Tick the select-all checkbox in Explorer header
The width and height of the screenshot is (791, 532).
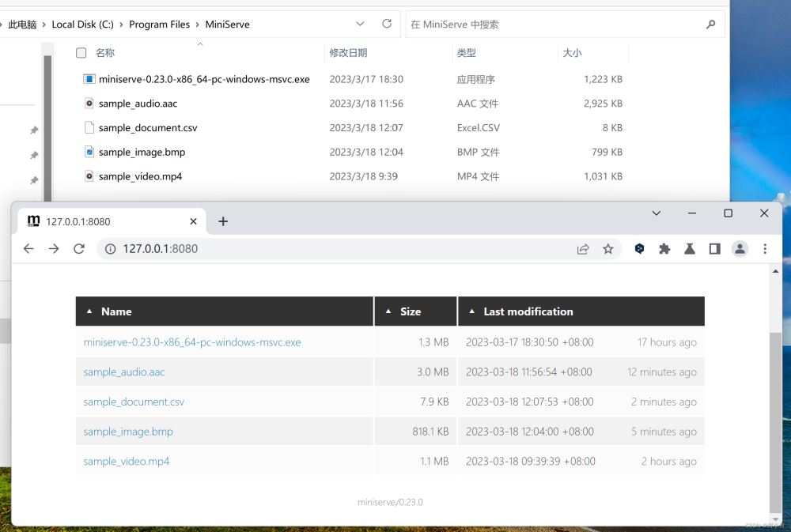(x=81, y=53)
